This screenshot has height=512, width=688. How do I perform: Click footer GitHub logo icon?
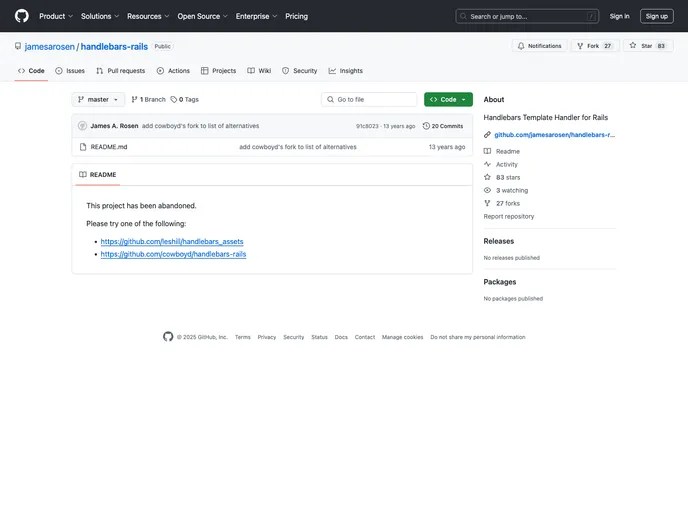(168, 337)
